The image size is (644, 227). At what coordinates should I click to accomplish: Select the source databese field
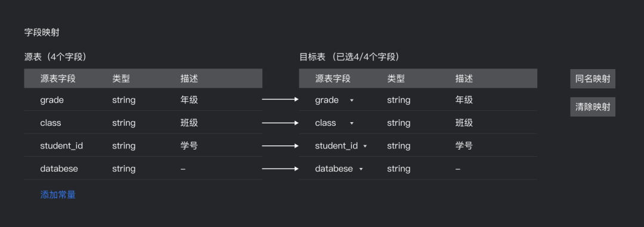click(59, 169)
